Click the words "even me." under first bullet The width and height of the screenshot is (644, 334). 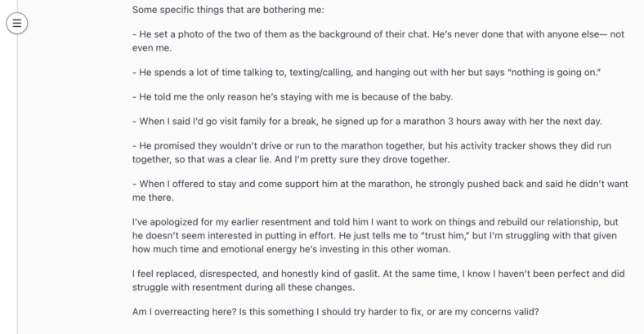pos(152,48)
